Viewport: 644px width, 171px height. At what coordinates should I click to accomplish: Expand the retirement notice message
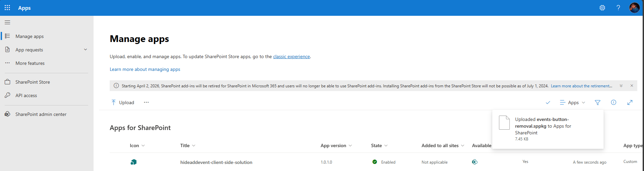pyautogui.click(x=621, y=86)
